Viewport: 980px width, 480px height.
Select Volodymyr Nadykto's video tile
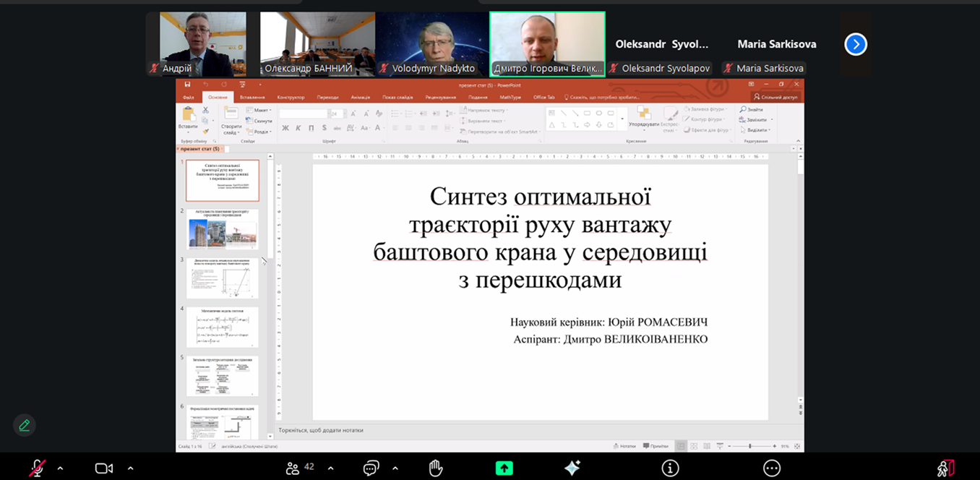point(432,43)
